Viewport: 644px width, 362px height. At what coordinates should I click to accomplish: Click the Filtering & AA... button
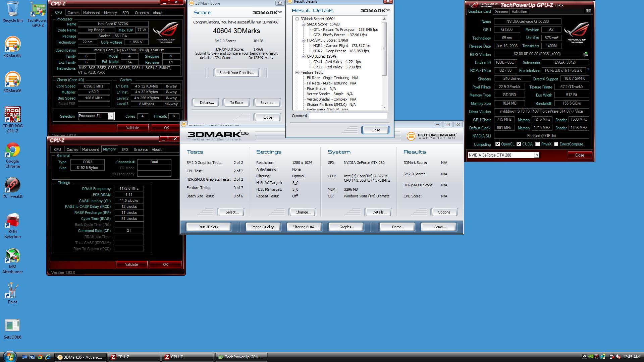305,227
